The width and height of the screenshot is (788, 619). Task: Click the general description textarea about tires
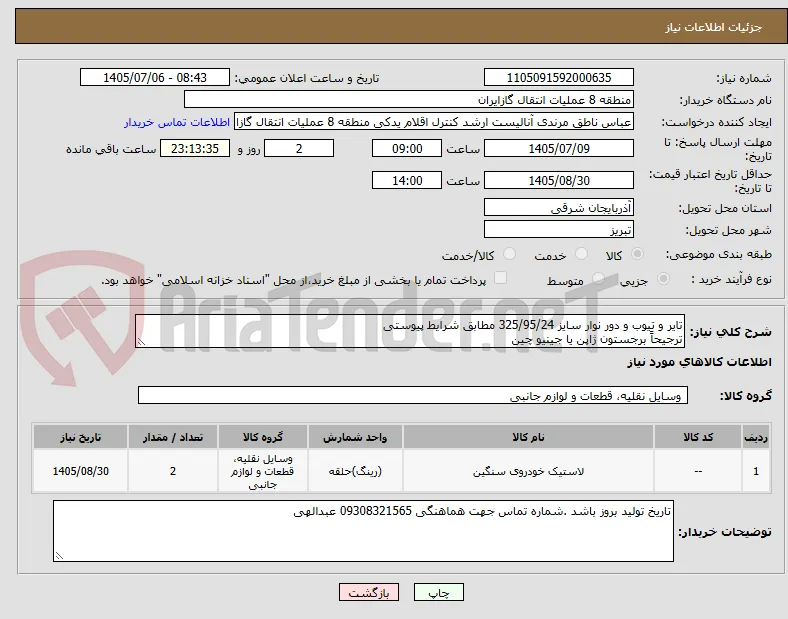pos(410,332)
